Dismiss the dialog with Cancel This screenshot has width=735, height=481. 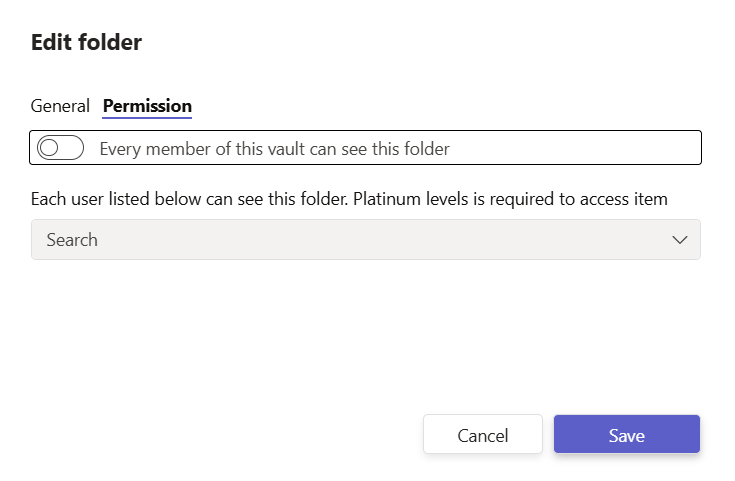pyautogui.click(x=483, y=435)
